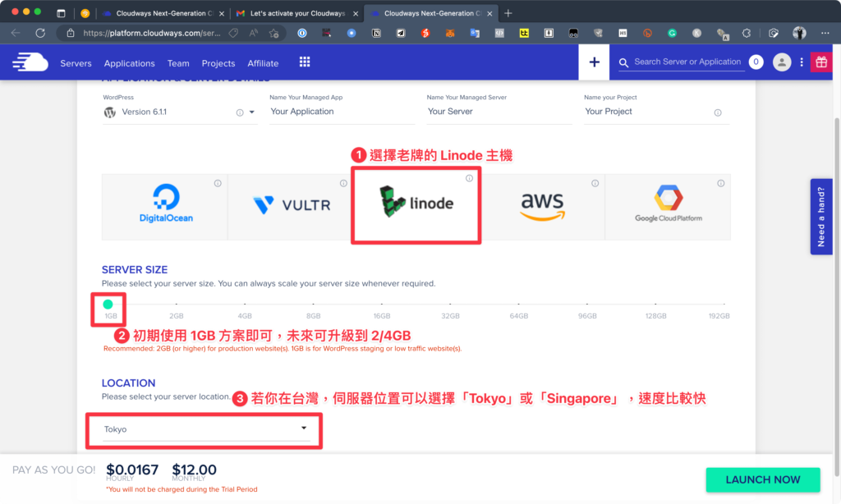
Task: Open a new browser tab
Action: coord(508,13)
